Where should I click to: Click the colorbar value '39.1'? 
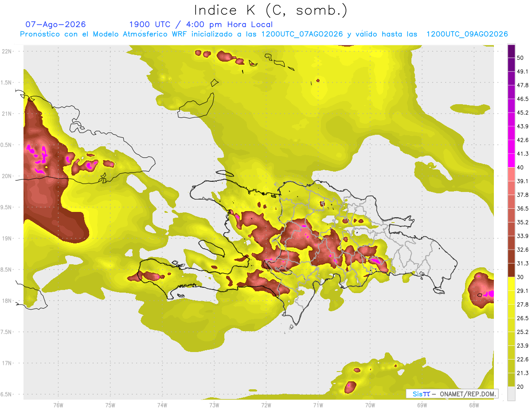[523, 181]
